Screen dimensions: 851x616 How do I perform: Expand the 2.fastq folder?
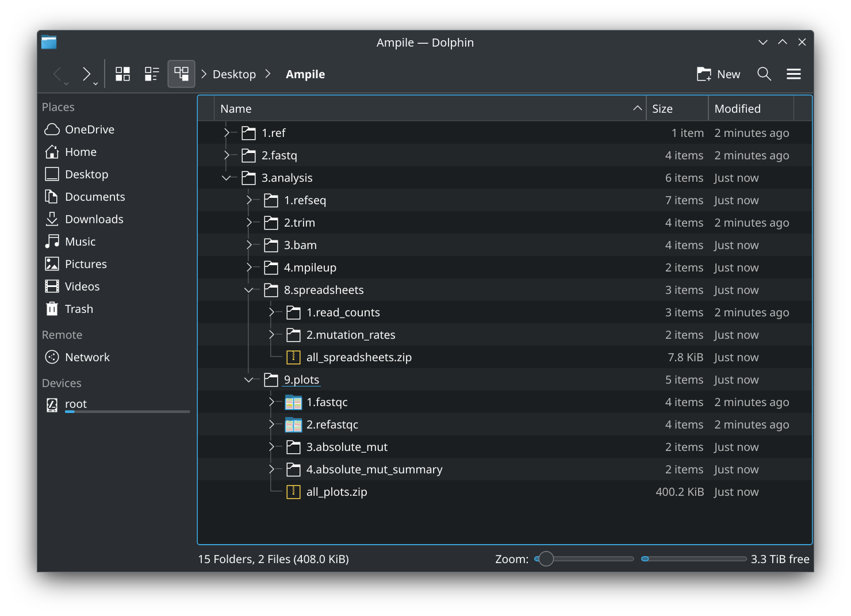(227, 155)
